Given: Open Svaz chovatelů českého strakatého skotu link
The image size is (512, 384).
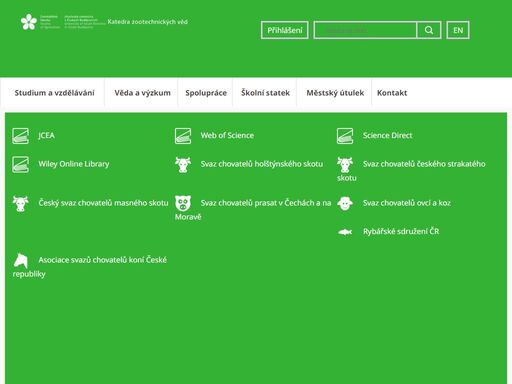Looking at the screenshot, I should click(x=411, y=171).
